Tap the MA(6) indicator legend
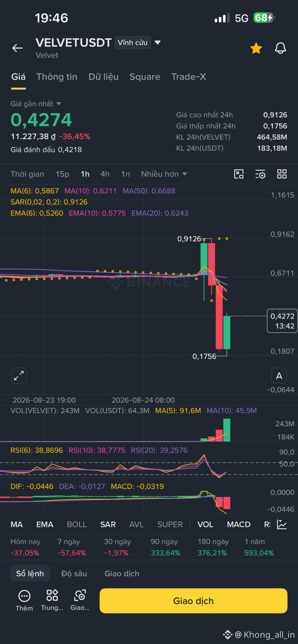This screenshot has width=298, height=644. click(x=35, y=191)
